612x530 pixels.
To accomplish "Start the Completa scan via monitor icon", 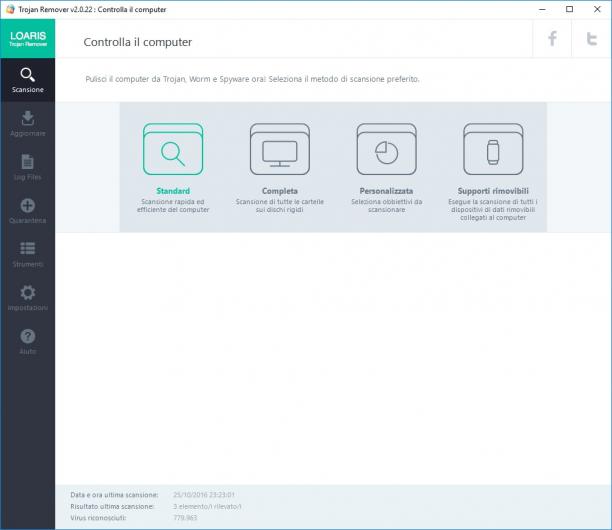I will click(x=280, y=149).
